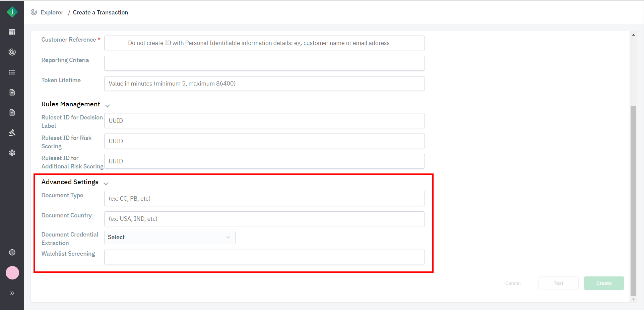644x310 pixels.
Task: Open the Document Credential Extraction Select dropdown
Action: (169, 237)
